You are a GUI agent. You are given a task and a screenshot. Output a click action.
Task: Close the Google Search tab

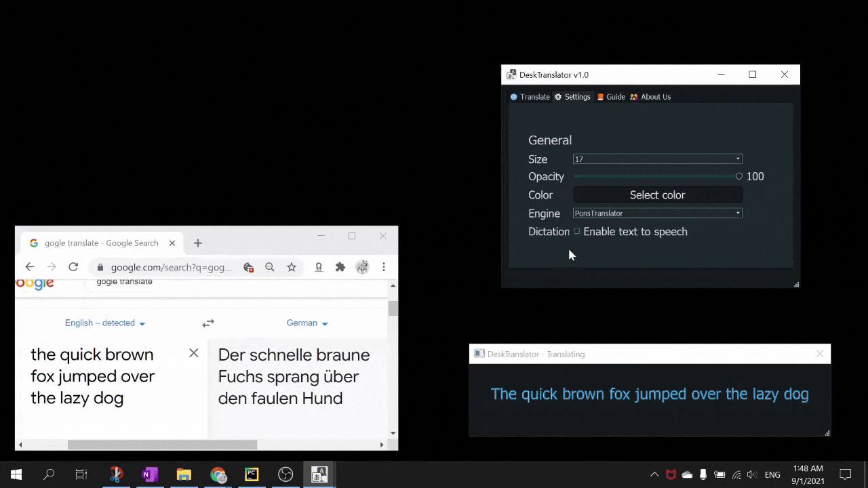click(x=172, y=243)
